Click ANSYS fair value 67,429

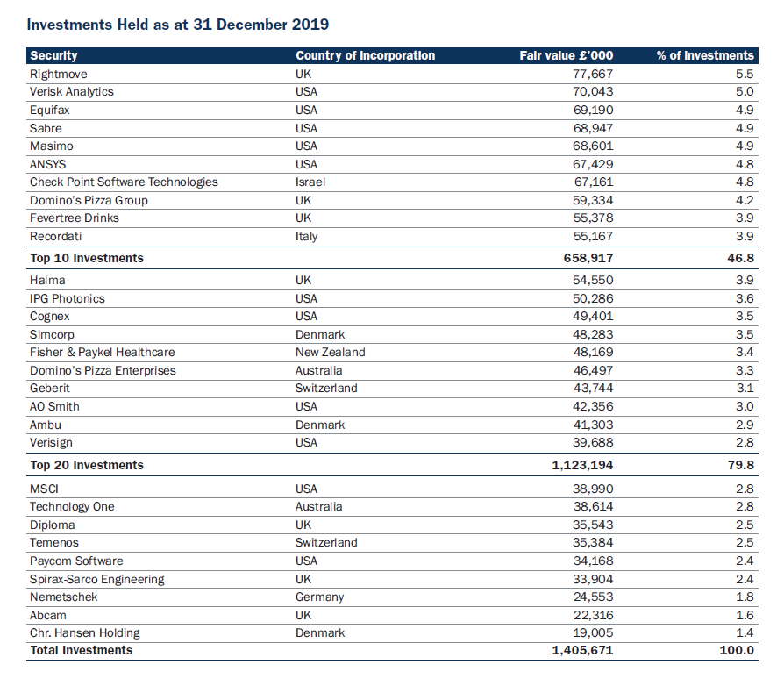(x=593, y=164)
